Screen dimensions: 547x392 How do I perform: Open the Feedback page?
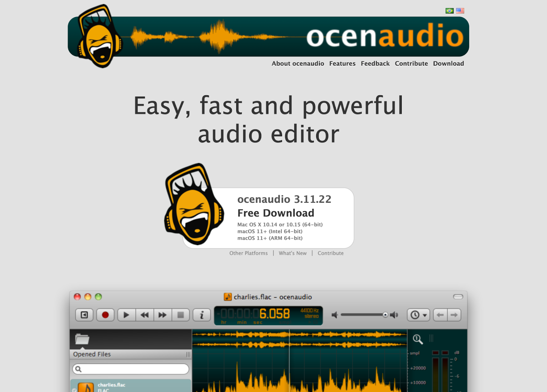click(375, 64)
